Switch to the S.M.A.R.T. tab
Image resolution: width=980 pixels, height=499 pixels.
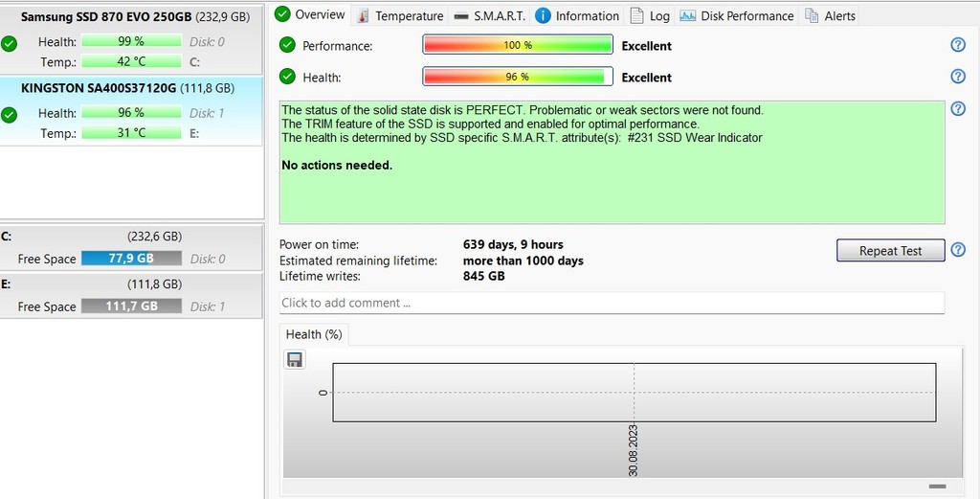(x=489, y=15)
